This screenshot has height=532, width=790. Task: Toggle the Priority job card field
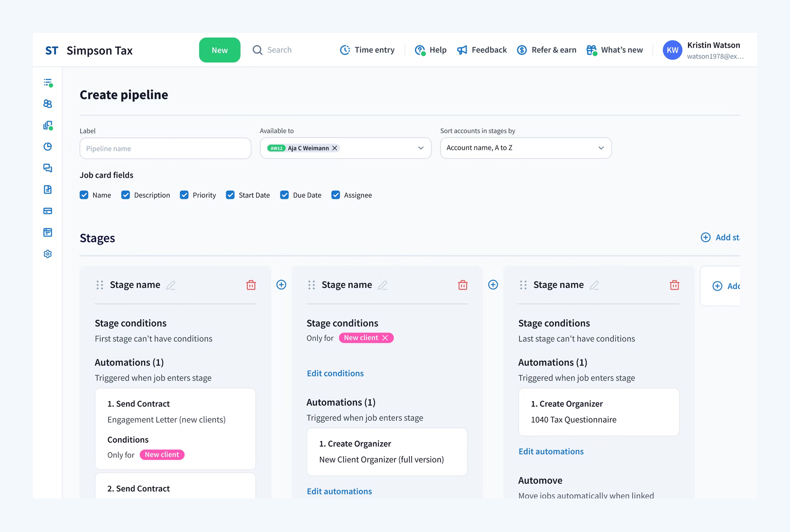coord(184,195)
